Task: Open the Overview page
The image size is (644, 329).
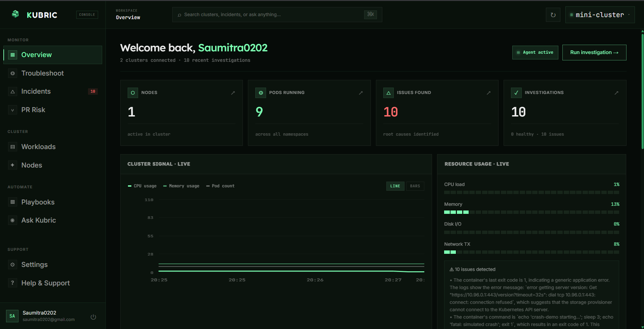Action: 53,55
